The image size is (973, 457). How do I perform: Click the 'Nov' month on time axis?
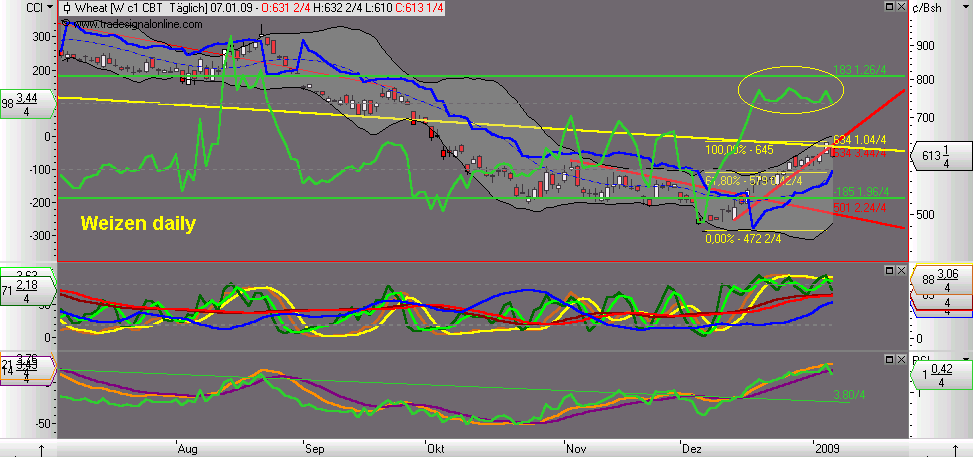576,447
